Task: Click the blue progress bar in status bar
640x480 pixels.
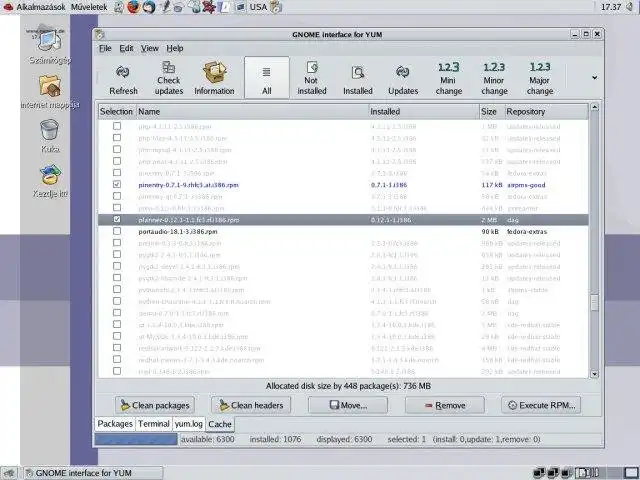Action: click(x=136, y=439)
